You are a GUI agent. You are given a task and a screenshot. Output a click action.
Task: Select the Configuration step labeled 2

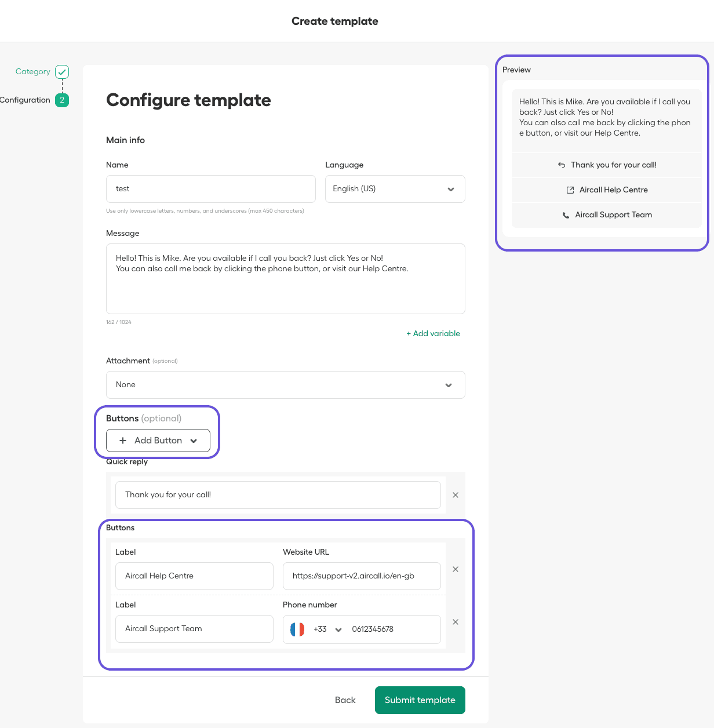62,100
